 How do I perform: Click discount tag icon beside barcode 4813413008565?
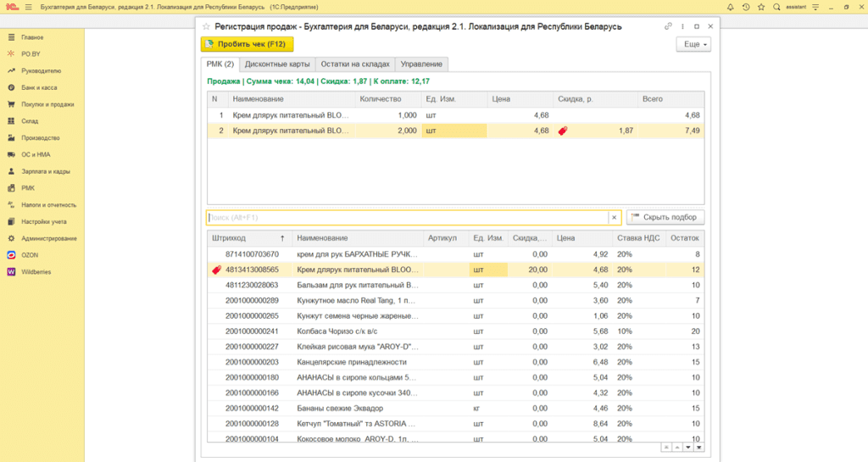tap(216, 270)
